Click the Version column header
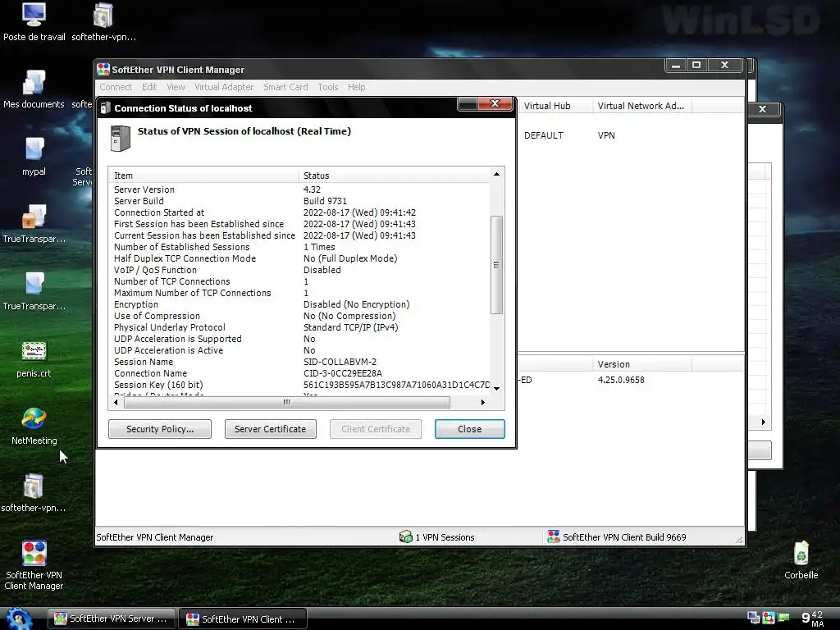840x630 pixels. pos(641,363)
